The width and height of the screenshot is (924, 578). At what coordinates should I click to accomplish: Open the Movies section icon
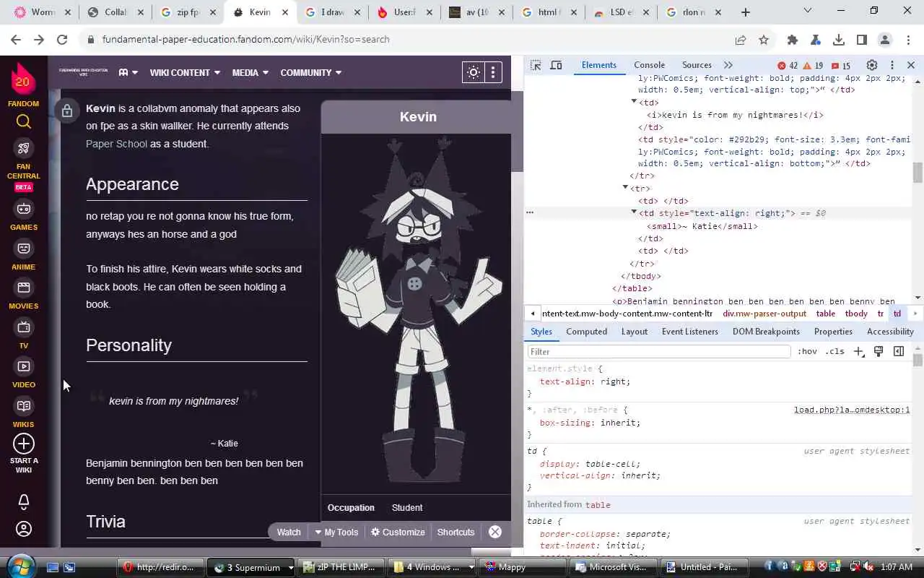(x=24, y=288)
